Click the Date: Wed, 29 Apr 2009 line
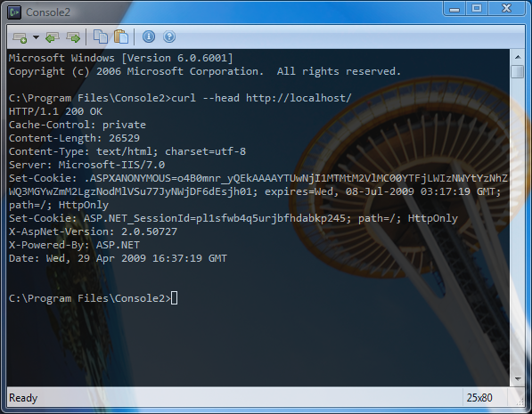The image size is (532, 414). (118, 258)
